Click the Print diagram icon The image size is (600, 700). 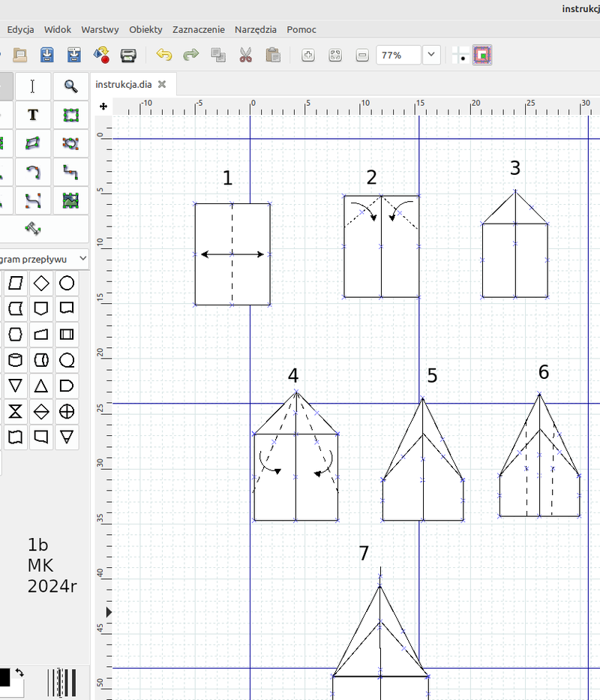128,55
